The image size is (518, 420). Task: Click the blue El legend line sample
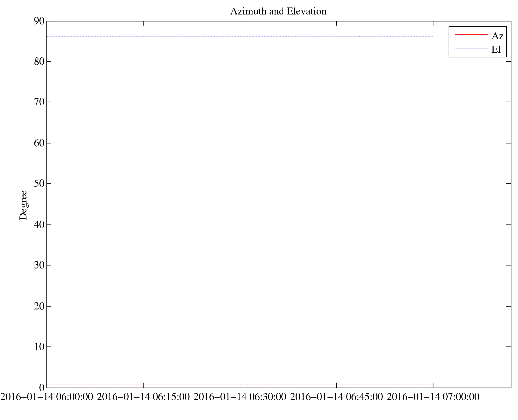[x=471, y=48]
